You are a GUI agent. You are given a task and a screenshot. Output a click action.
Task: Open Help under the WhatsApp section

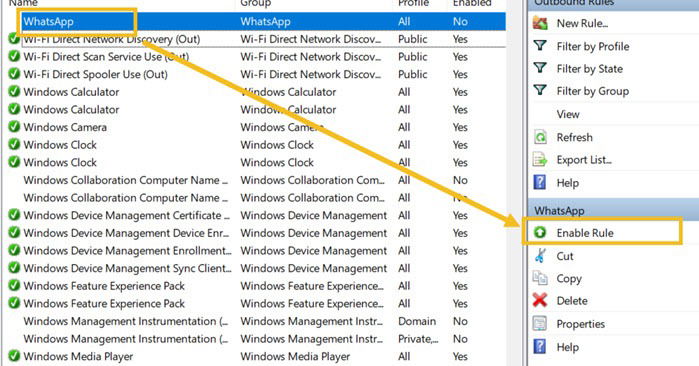click(567, 347)
